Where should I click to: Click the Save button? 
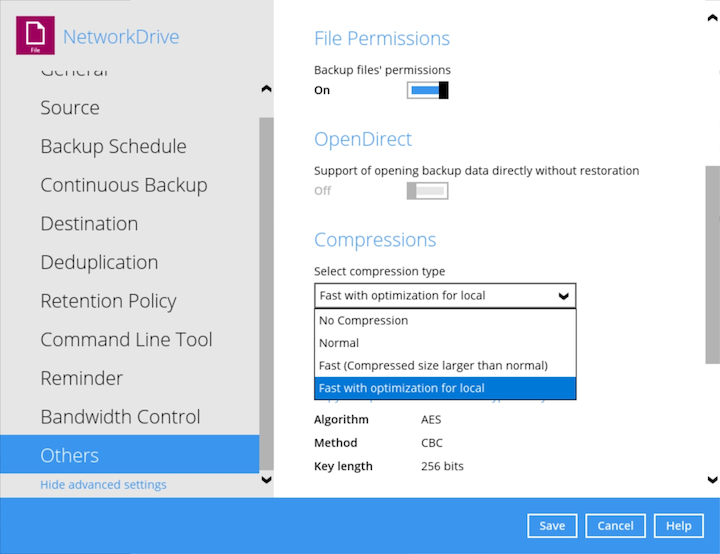coord(552,526)
